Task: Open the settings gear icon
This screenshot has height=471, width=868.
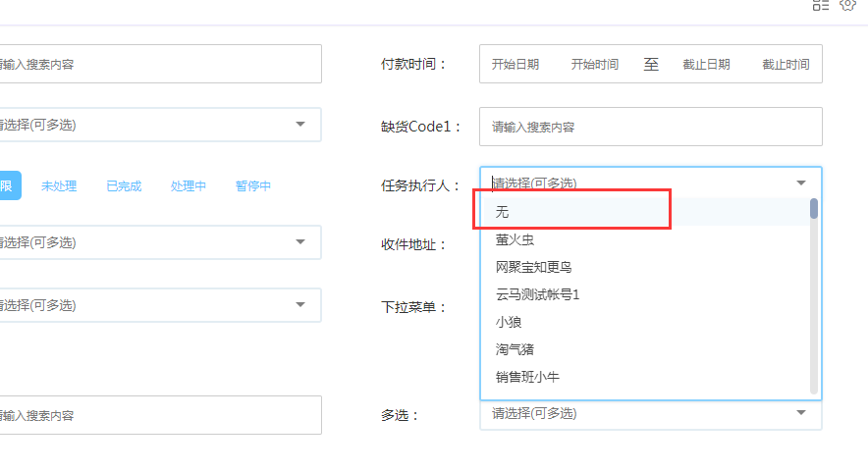Action: 848,5
